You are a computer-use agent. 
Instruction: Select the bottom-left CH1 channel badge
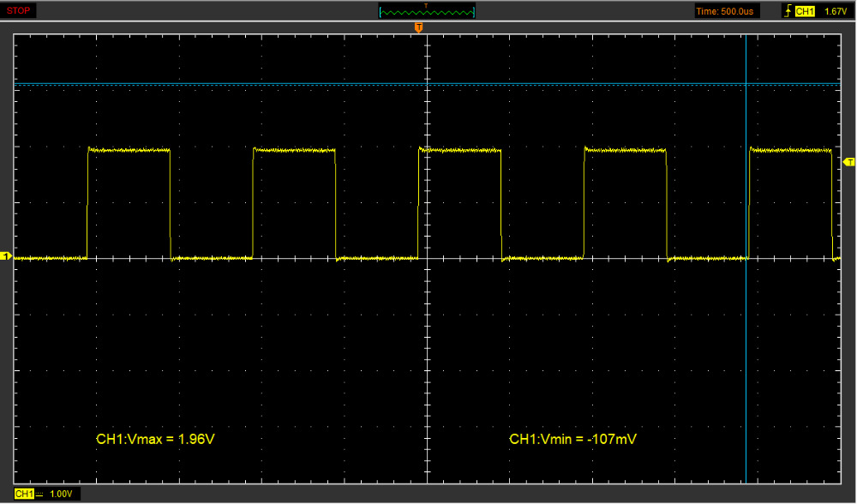tap(23, 495)
